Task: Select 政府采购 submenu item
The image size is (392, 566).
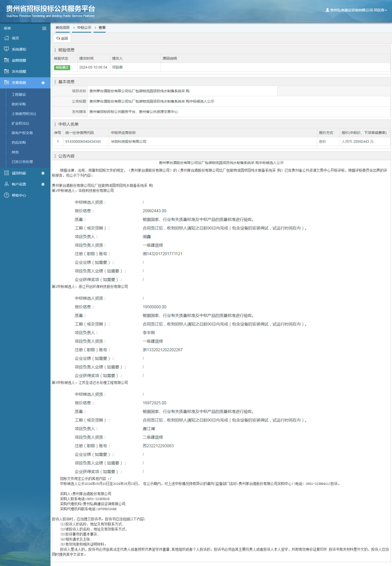Action: pyautogui.click(x=19, y=104)
